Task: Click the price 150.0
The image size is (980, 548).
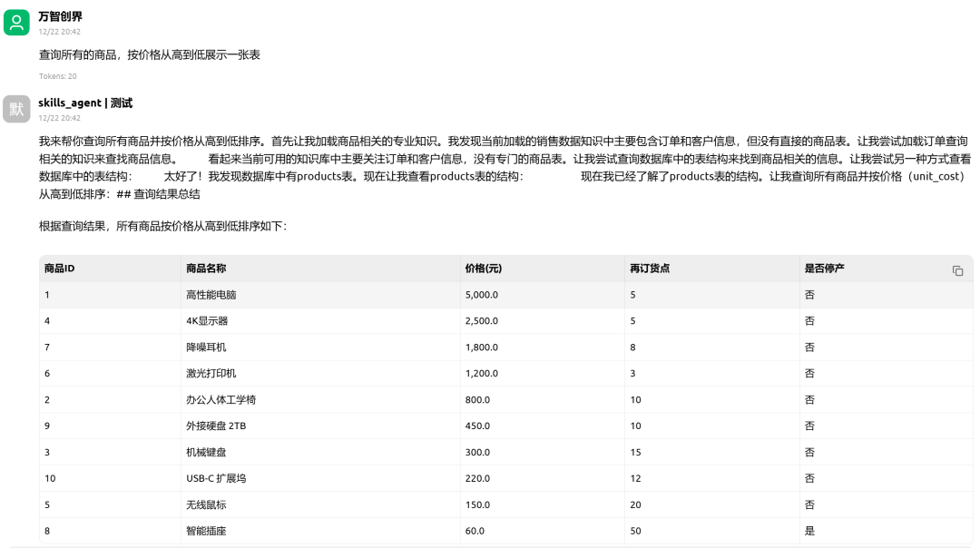Action: click(477, 504)
